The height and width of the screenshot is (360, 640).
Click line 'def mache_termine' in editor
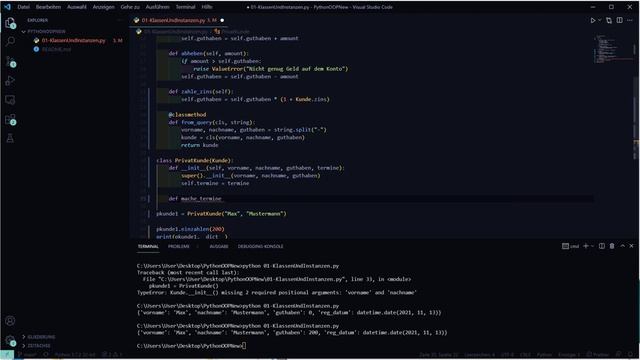195,199
